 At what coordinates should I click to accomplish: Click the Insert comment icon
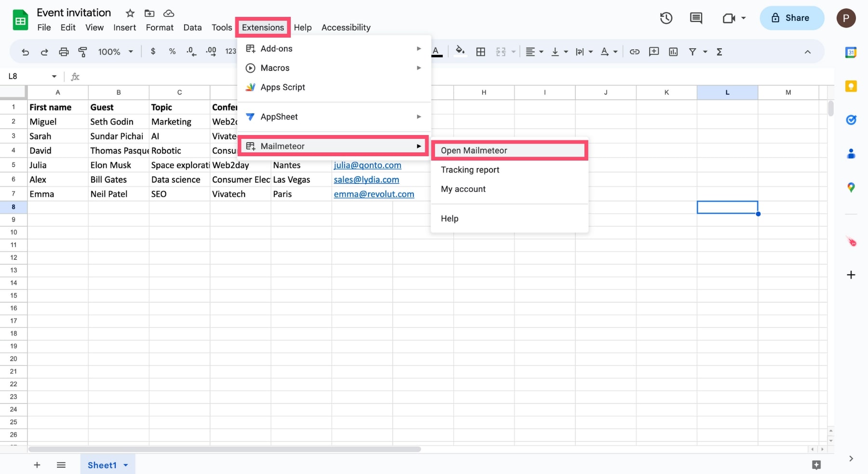coord(654,52)
